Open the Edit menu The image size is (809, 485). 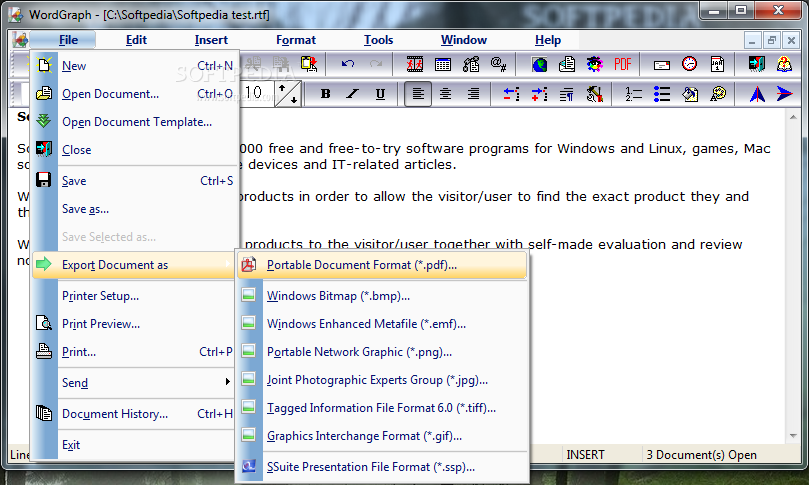(136, 40)
